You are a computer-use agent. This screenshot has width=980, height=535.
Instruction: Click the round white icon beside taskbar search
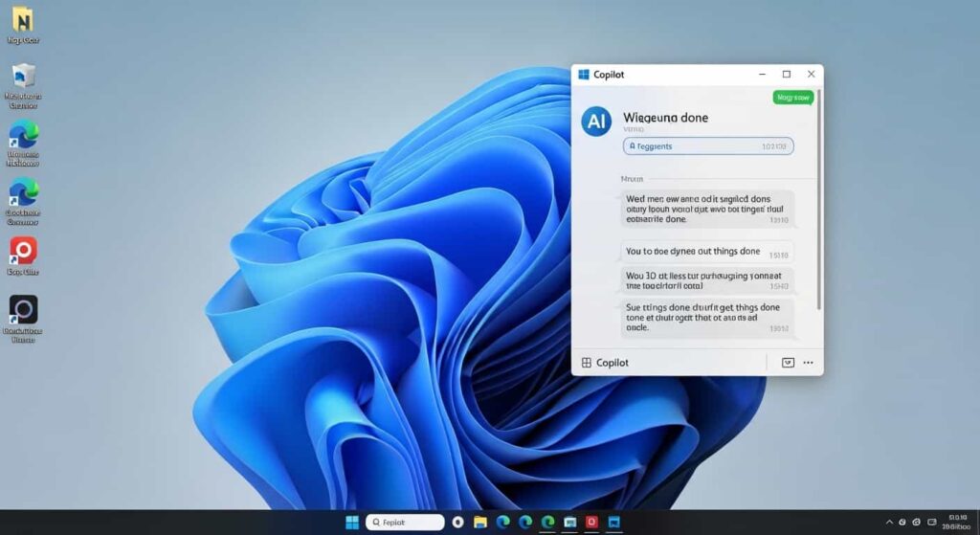[x=458, y=522]
